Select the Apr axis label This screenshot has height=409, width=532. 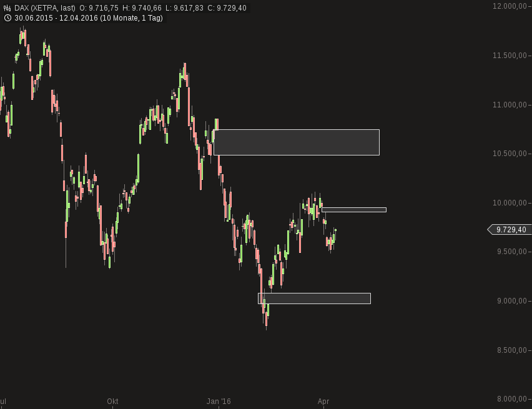[x=324, y=402]
